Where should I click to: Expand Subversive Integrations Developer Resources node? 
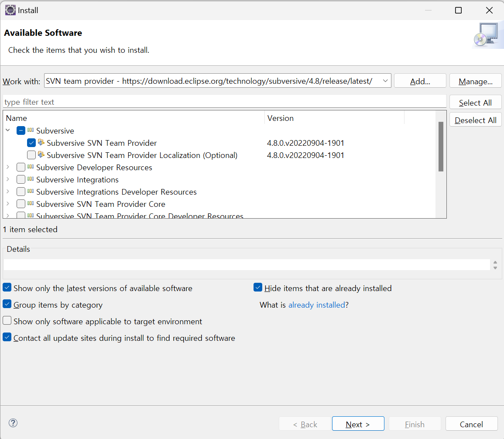(8, 192)
